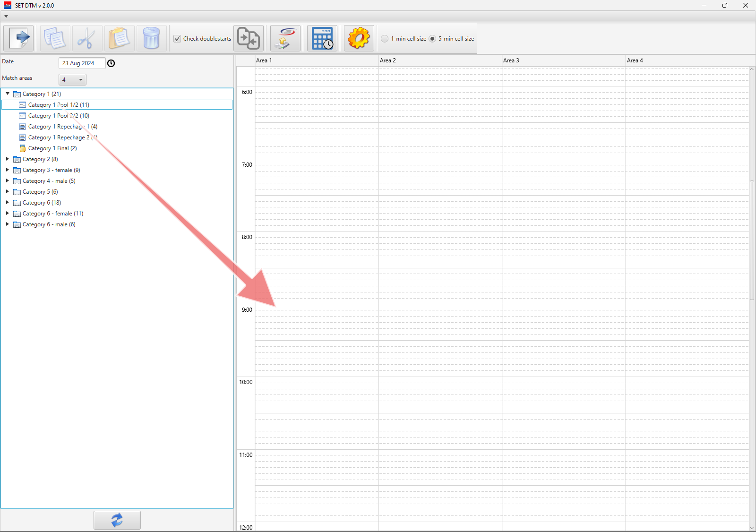Click the Copy documents toolbar icon
Screen dimensions: 756x532
pyautogui.click(x=55, y=38)
